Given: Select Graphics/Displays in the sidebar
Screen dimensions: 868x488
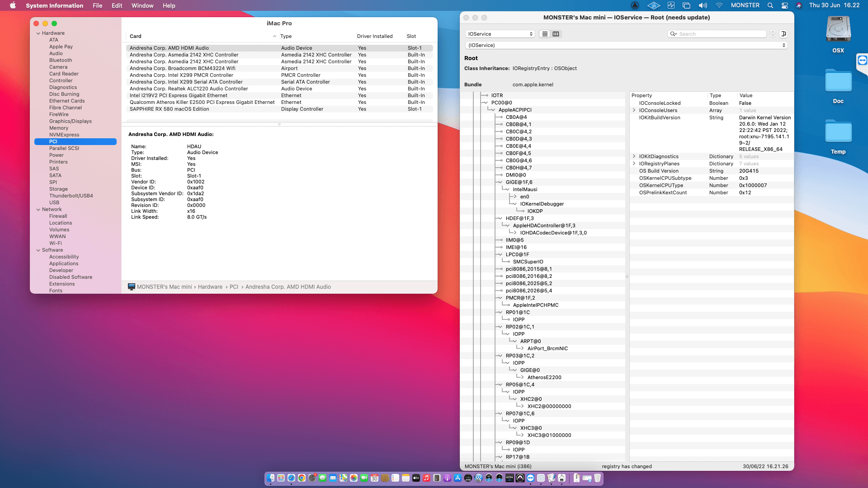Looking at the screenshot, I should pos(70,121).
